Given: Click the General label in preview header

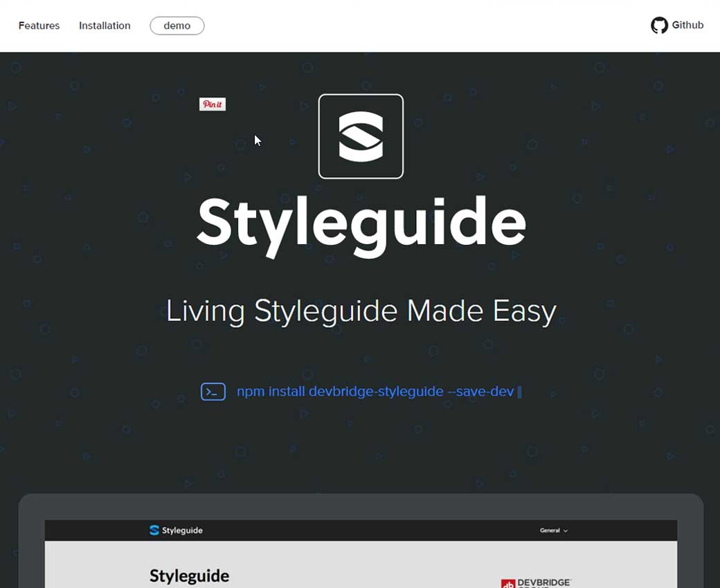Looking at the screenshot, I should point(550,531).
